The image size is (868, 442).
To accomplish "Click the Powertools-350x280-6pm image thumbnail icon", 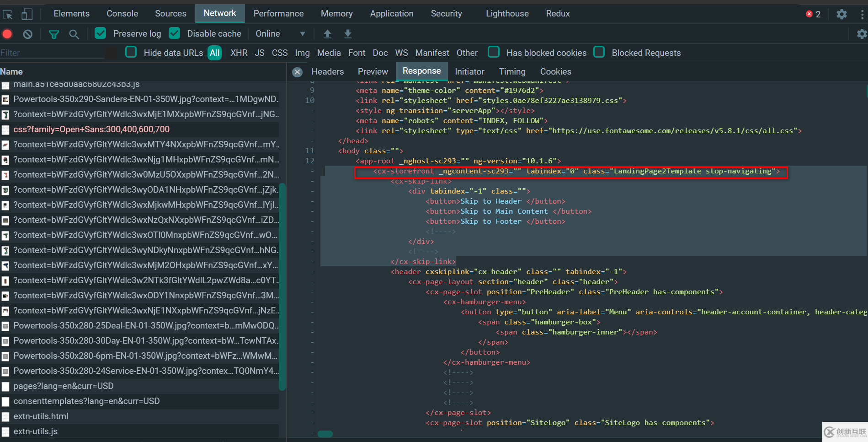I will click(x=5, y=356).
